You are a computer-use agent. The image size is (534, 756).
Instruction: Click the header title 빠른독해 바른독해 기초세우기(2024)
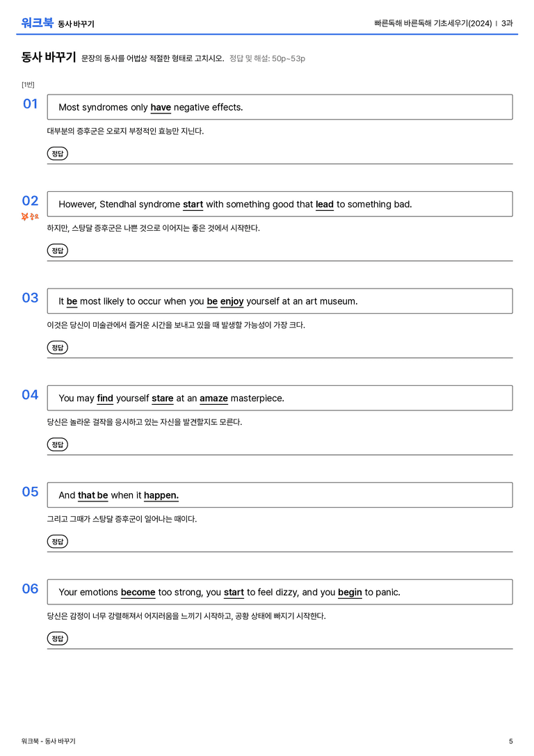pyautogui.click(x=432, y=23)
